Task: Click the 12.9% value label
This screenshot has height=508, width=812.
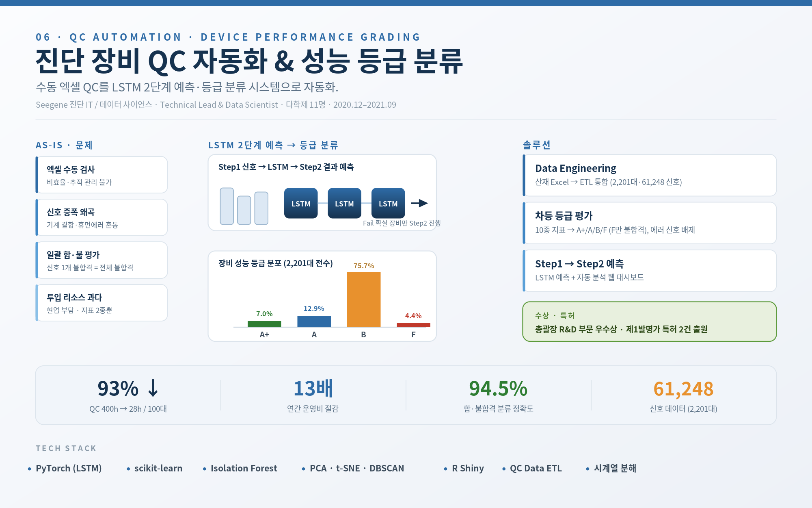Action: [314, 308]
